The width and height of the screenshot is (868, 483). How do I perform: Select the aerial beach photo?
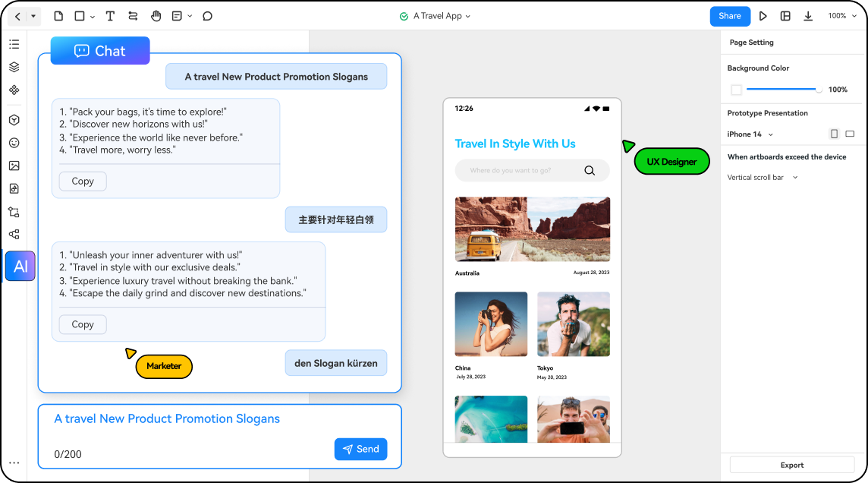491,419
